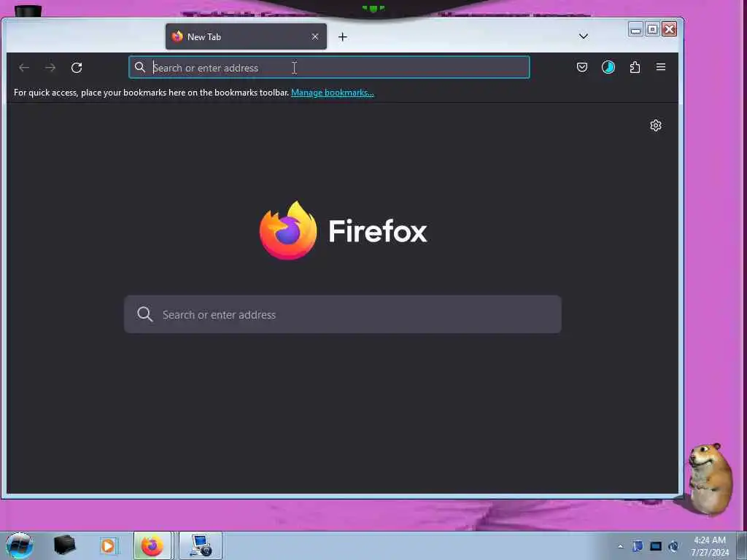Select the New Tab tab
Image resolution: width=747 pixels, height=560 pixels.
click(246, 36)
